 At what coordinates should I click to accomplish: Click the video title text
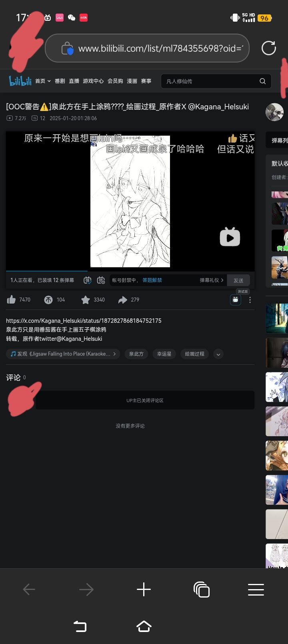[127, 107]
